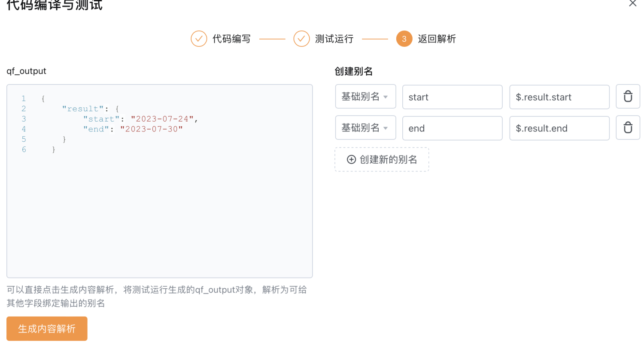Focus the start alias name field
Viewport: 644px width, 348px height.
tap(452, 97)
